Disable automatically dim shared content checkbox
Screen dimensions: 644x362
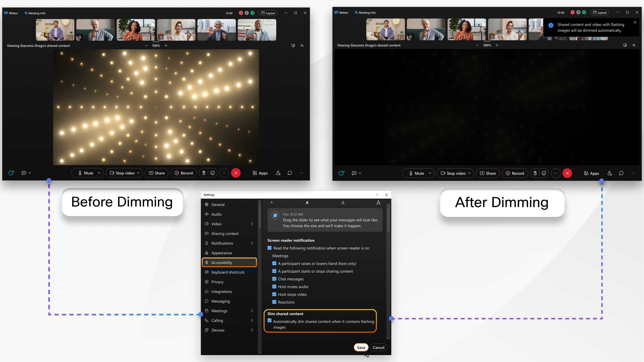[269, 320]
